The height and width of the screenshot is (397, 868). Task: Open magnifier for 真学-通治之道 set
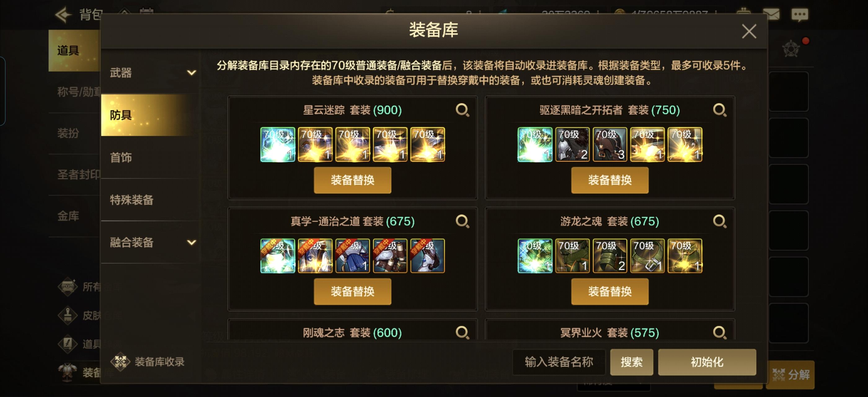[462, 221]
